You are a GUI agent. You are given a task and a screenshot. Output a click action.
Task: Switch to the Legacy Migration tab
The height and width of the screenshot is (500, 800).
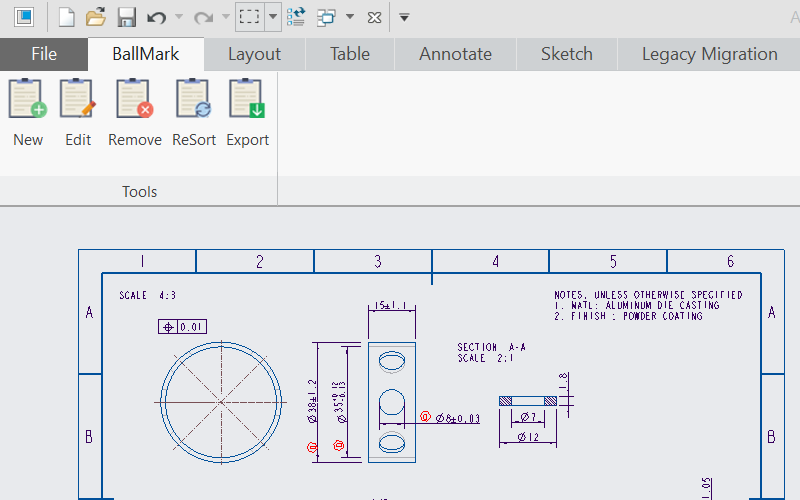pos(709,54)
